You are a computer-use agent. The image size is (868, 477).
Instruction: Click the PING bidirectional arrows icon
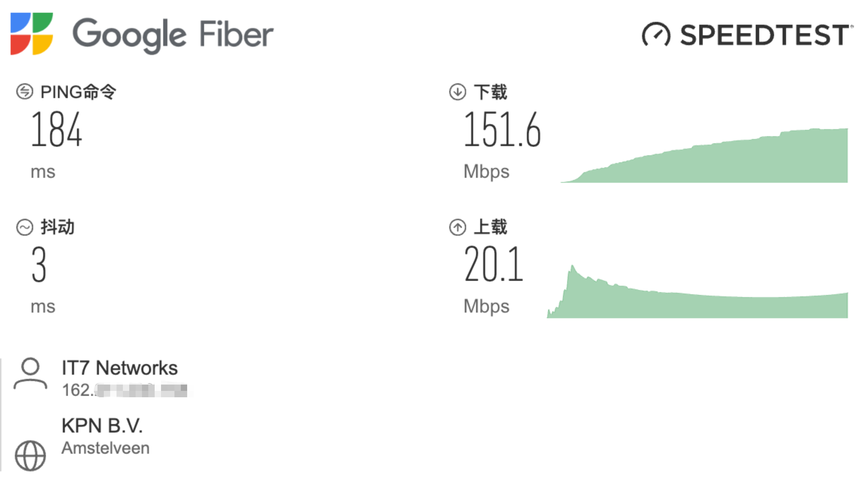tap(25, 92)
